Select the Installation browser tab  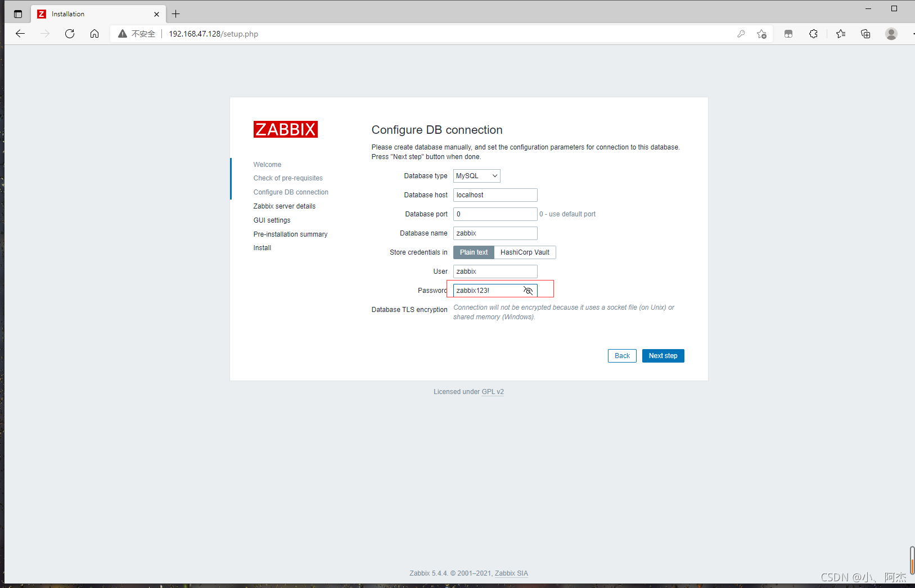[x=98, y=14]
